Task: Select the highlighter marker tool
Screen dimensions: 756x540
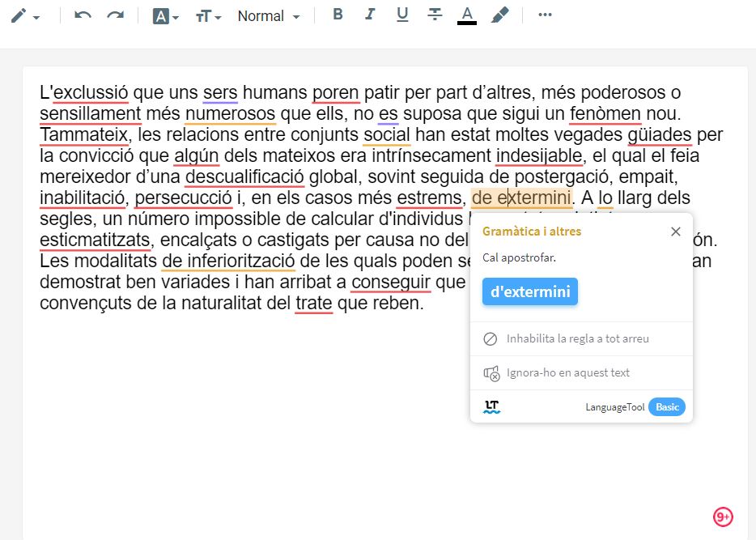Action: point(501,15)
